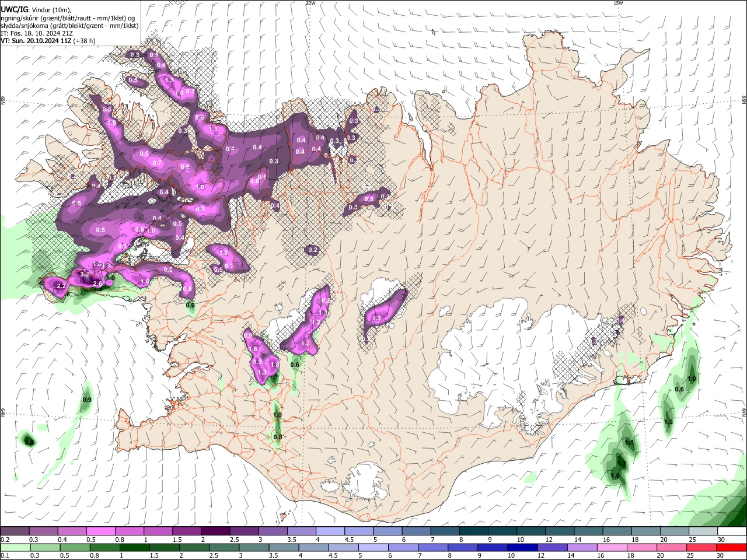
Task: Select the pale grey snow swatch labeled 25
Action: click(703, 531)
